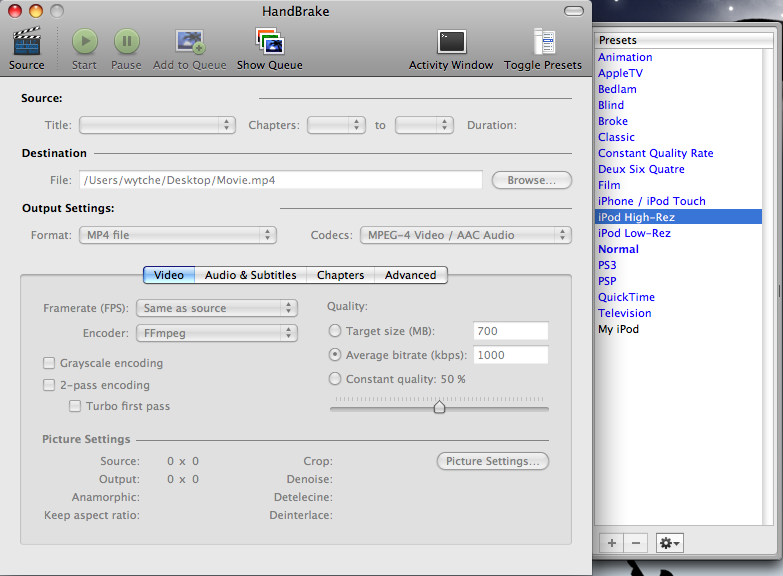Open the Title dropdown

(157, 125)
